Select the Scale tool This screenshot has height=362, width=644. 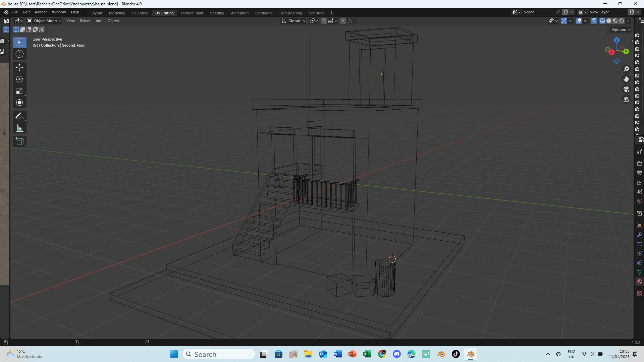click(19, 91)
